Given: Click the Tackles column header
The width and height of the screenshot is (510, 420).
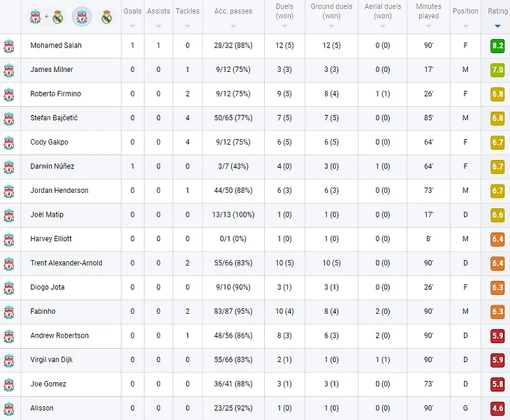Looking at the screenshot, I should tap(188, 11).
